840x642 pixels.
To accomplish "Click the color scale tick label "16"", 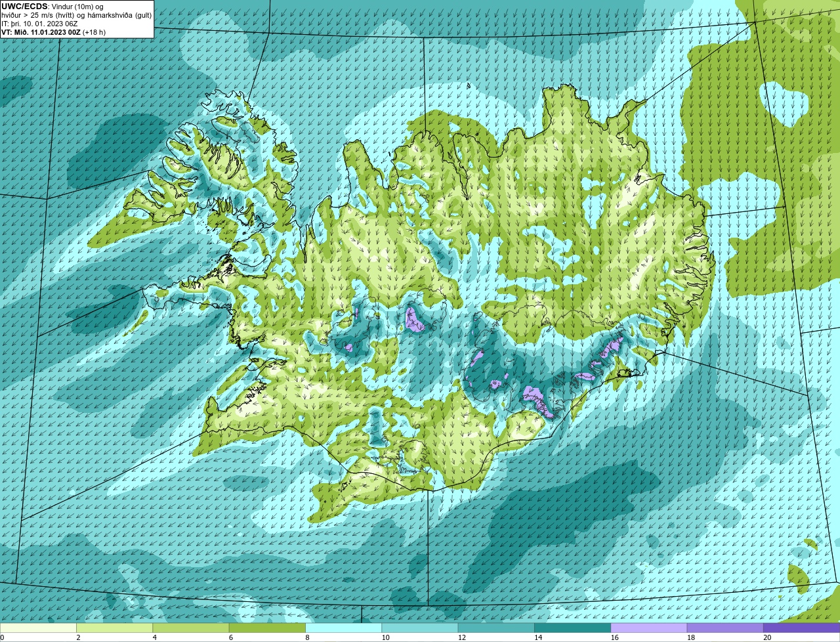I will (x=614, y=637).
